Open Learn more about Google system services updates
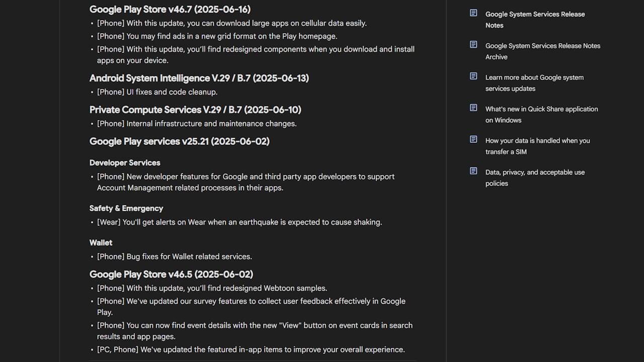 click(x=534, y=83)
